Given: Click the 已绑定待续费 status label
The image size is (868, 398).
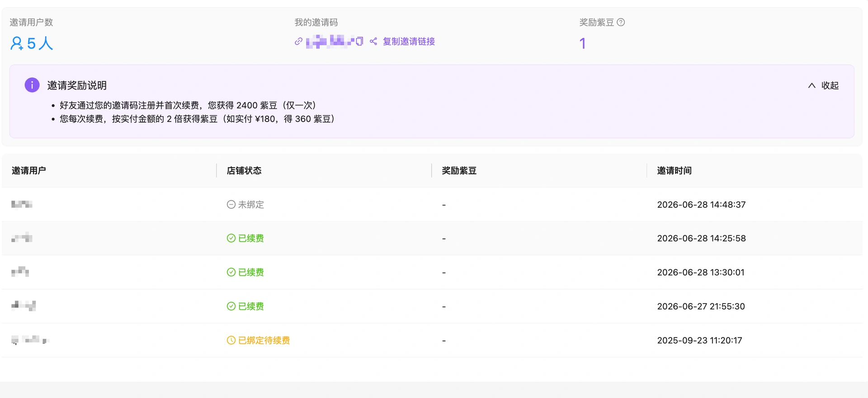Looking at the screenshot, I should point(264,341).
